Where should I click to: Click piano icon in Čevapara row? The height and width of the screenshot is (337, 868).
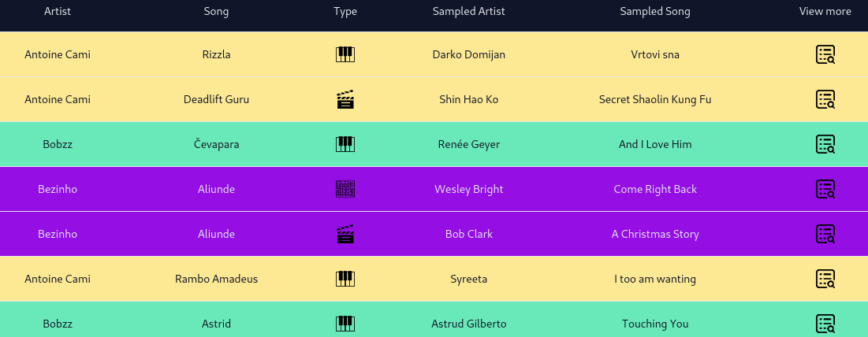tap(345, 144)
